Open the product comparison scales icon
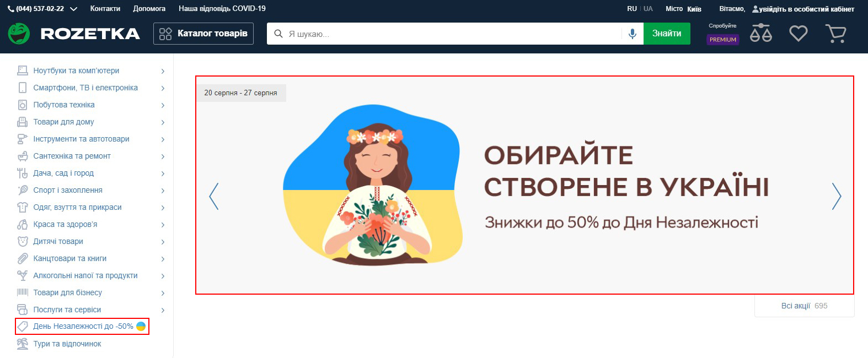Screen dimensions: 868x358 coord(761,33)
